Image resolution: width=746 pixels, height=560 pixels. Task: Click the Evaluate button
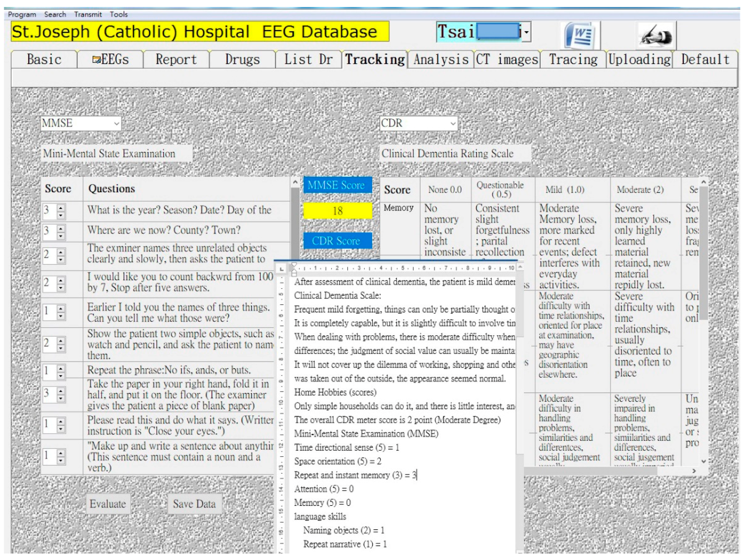(x=107, y=504)
